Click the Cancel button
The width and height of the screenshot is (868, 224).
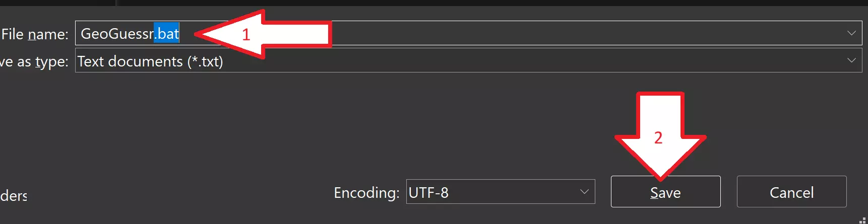[x=791, y=192]
